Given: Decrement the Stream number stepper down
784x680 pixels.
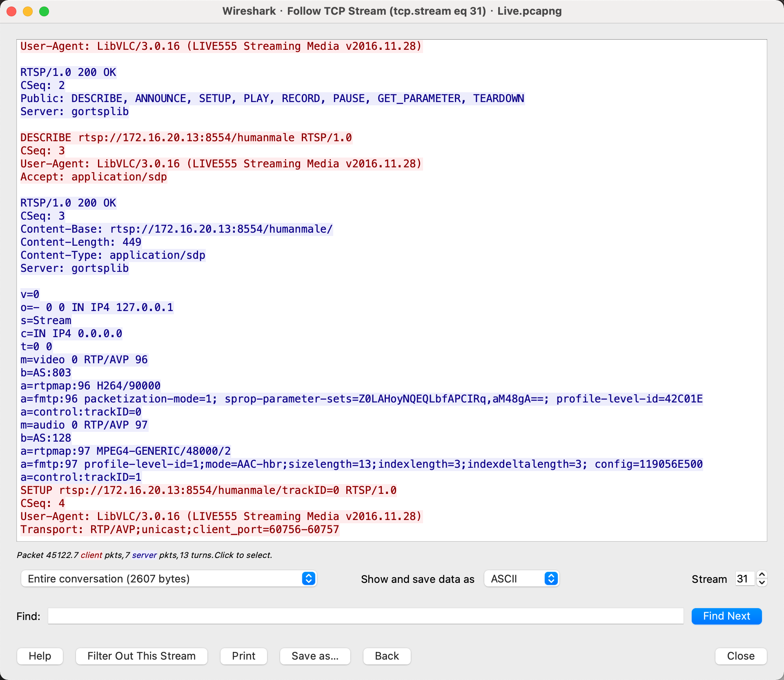Looking at the screenshot, I should 762,582.
